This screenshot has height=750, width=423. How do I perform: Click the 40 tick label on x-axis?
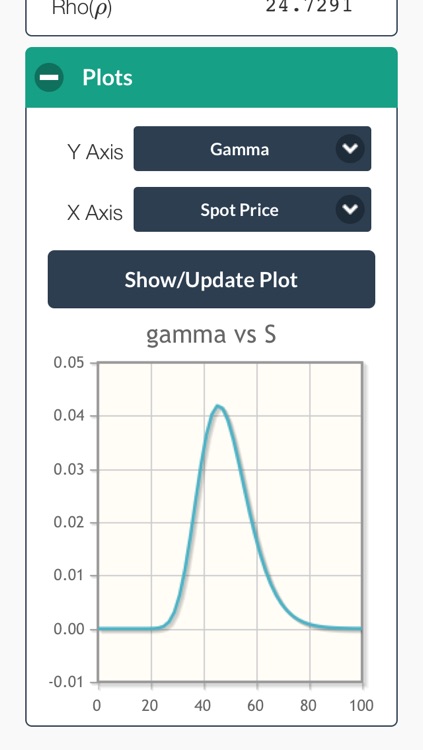tap(203, 706)
